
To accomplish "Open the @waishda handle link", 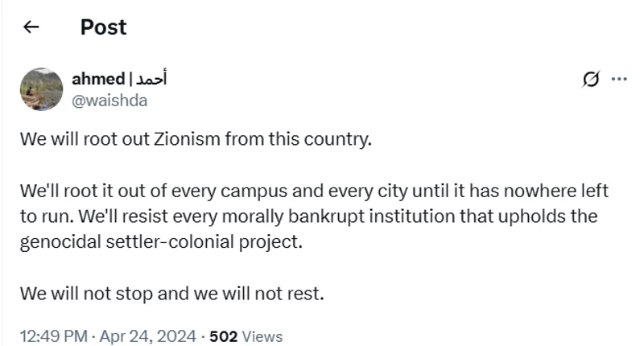I will point(109,100).
